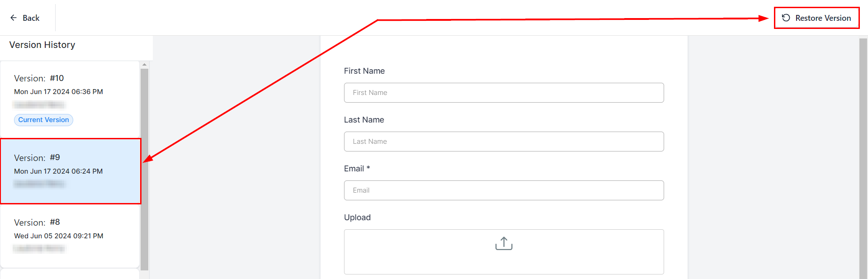The width and height of the screenshot is (868, 279).
Task: Click the upload arrow icon
Action: click(504, 243)
